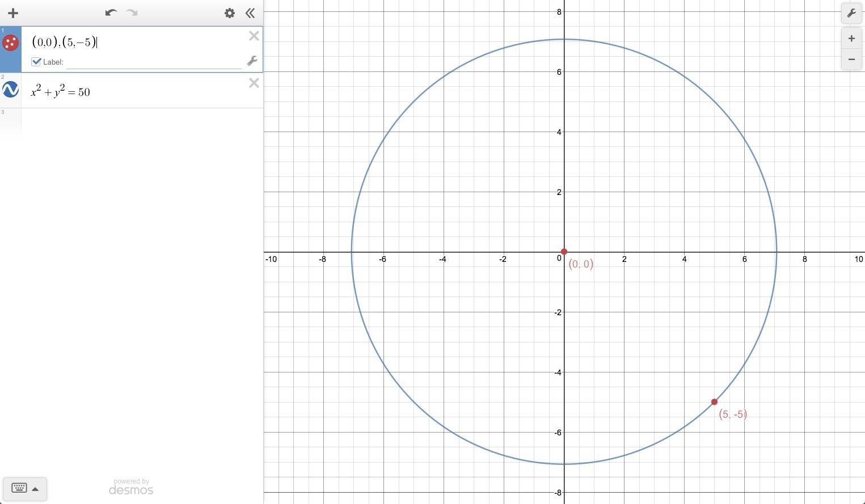Click the point labeled (5, -5)
The image size is (865, 504).
click(x=714, y=402)
